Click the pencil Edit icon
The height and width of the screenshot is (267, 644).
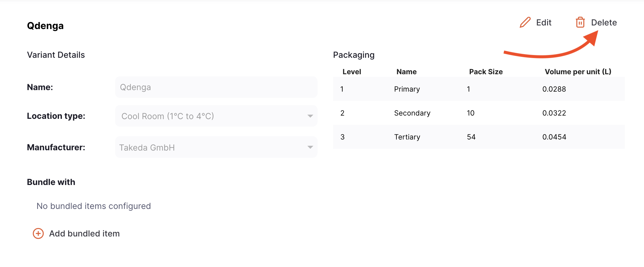tap(525, 22)
